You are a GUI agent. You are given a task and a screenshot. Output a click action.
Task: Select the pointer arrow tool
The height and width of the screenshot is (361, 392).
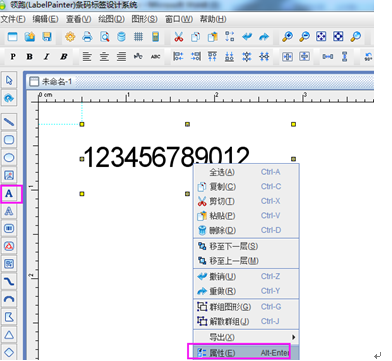[9, 80]
